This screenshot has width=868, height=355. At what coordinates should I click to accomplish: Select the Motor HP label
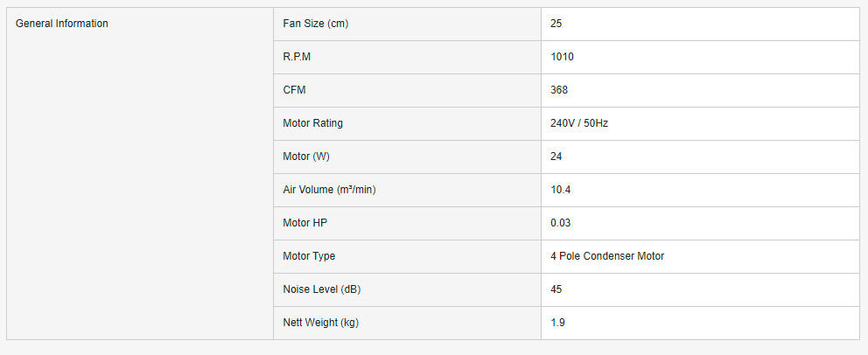tap(305, 223)
